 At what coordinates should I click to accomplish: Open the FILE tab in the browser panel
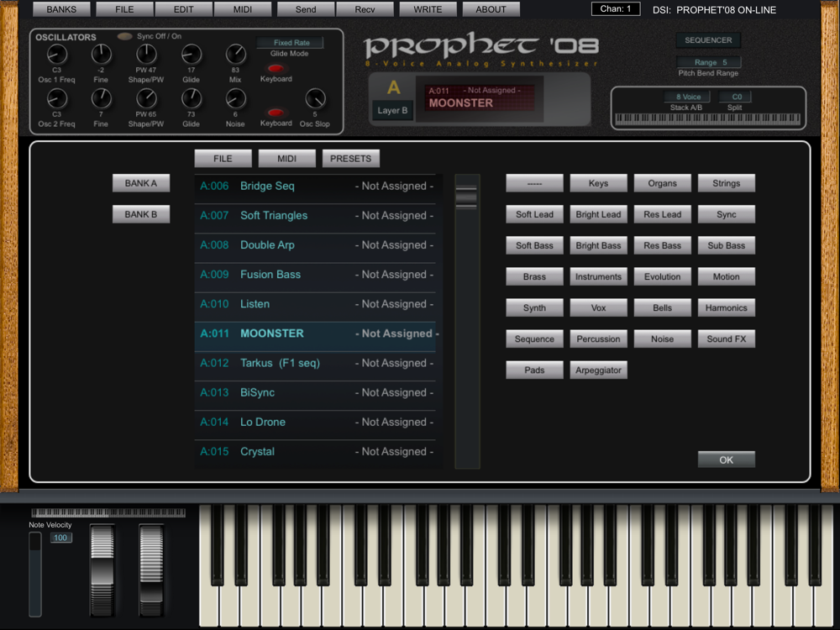pyautogui.click(x=223, y=159)
